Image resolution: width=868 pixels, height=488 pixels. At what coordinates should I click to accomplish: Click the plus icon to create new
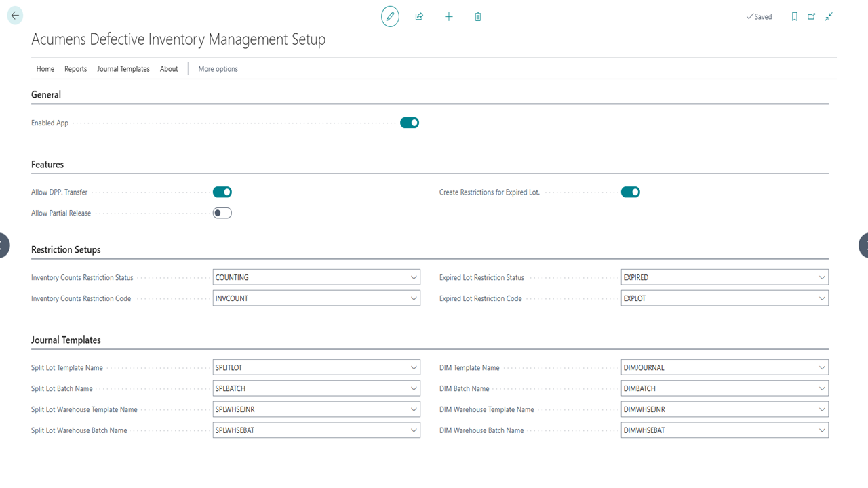448,16
